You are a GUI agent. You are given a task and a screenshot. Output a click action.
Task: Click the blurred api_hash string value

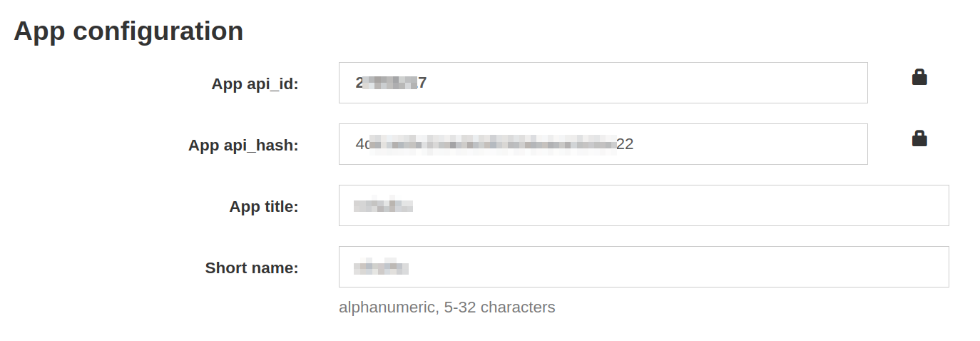(494, 144)
